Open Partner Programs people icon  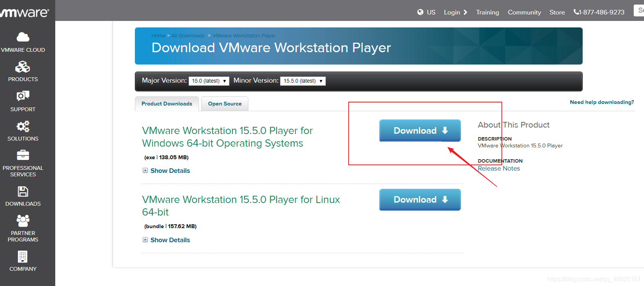[x=23, y=220]
